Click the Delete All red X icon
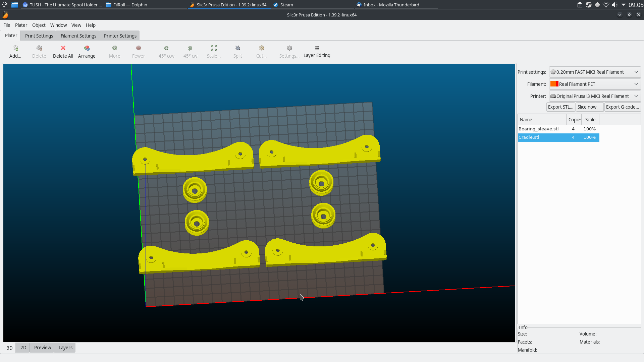This screenshot has width=644, height=362. tap(63, 48)
